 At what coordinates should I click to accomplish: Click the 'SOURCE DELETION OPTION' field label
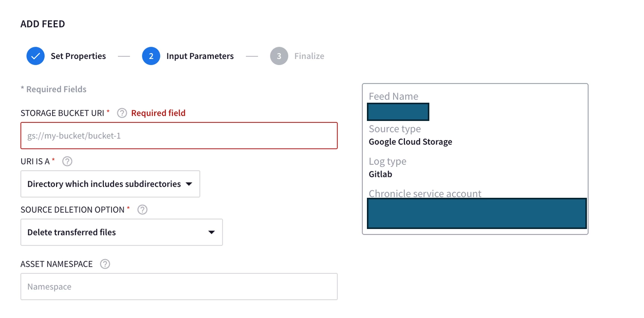(x=72, y=210)
